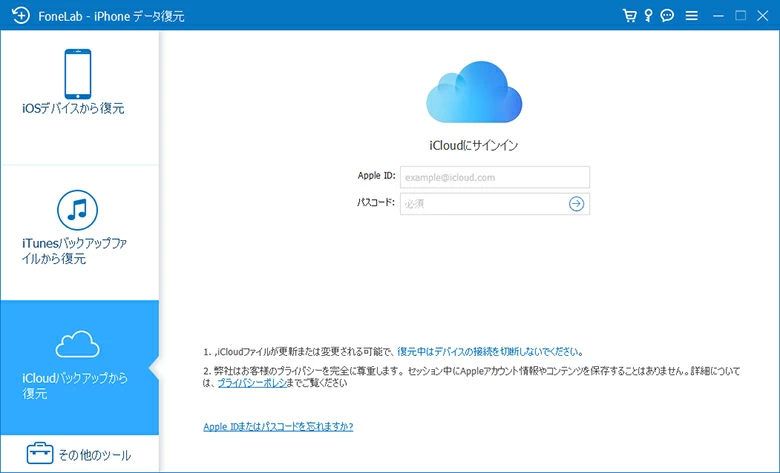Screen dimensions: 780x473
Task: Maximize the FoneLab window
Action: click(x=740, y=16)
